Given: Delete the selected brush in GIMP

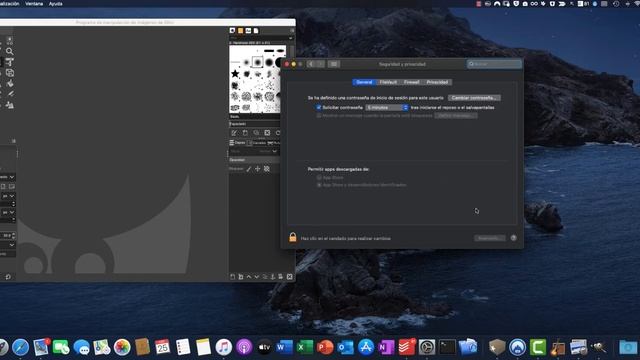Looking at the screenshot, I should pos(267,133).
